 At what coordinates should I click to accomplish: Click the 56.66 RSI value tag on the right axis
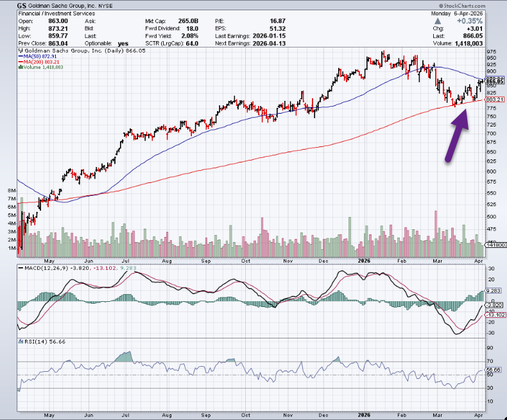coord(494,370)
